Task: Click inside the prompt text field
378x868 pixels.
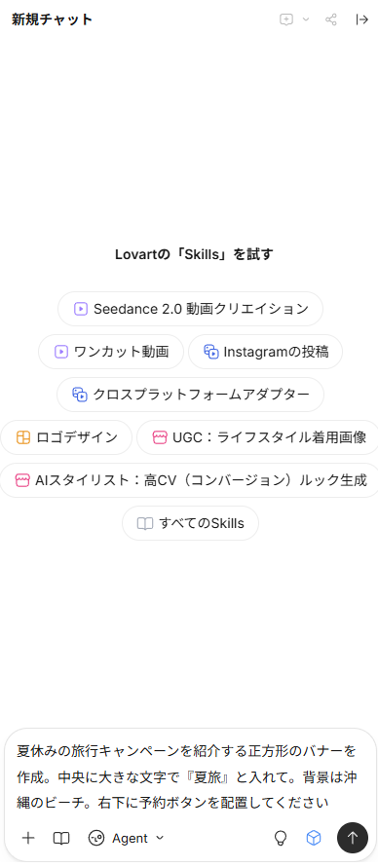Action: coord(188,776)
